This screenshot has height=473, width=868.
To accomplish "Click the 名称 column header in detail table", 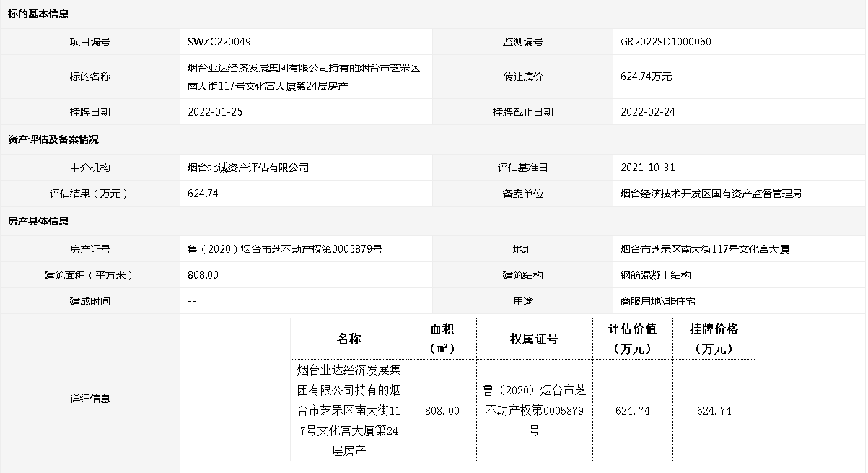I will pyautogui.click(x=349, y=339).
